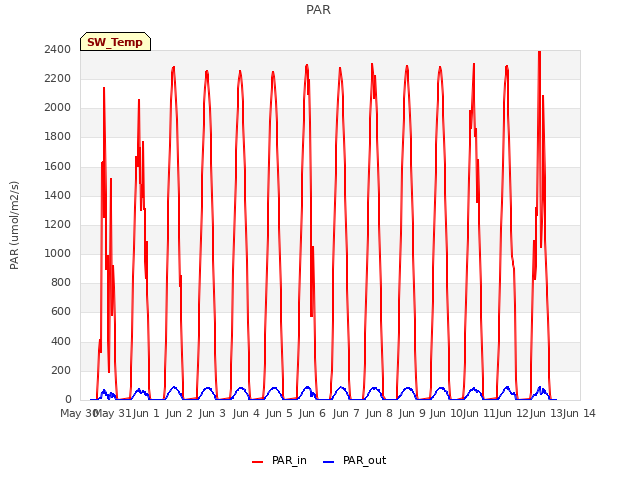Click the 2400 y-axis tick label
640x480 pixels.
58,49
